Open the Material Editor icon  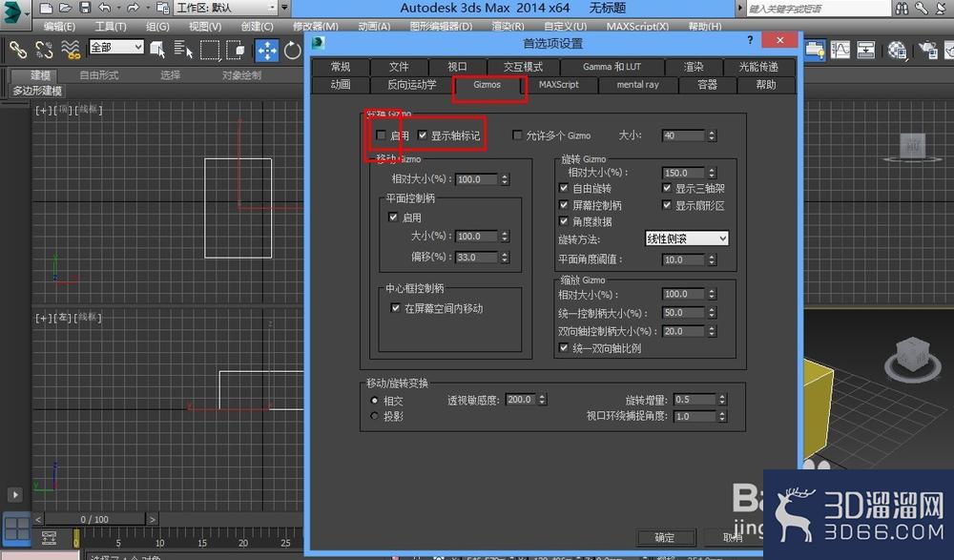[x=898, y=50]
